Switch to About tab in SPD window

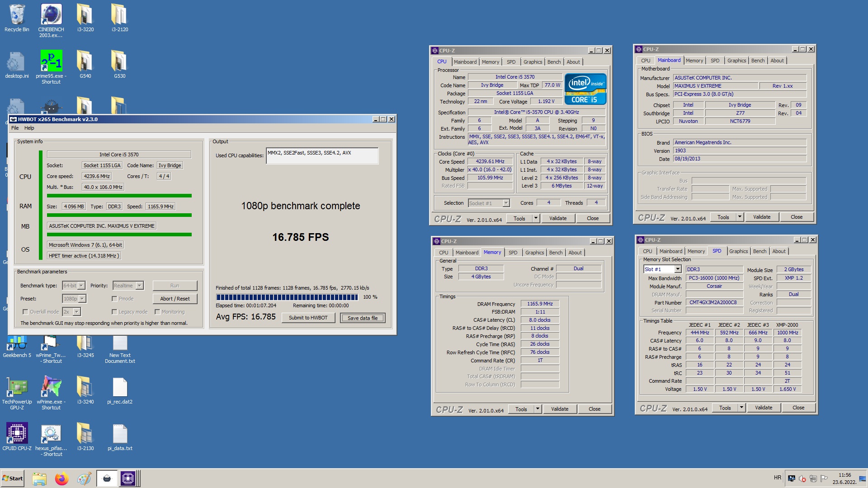click(x=778, y=251)
